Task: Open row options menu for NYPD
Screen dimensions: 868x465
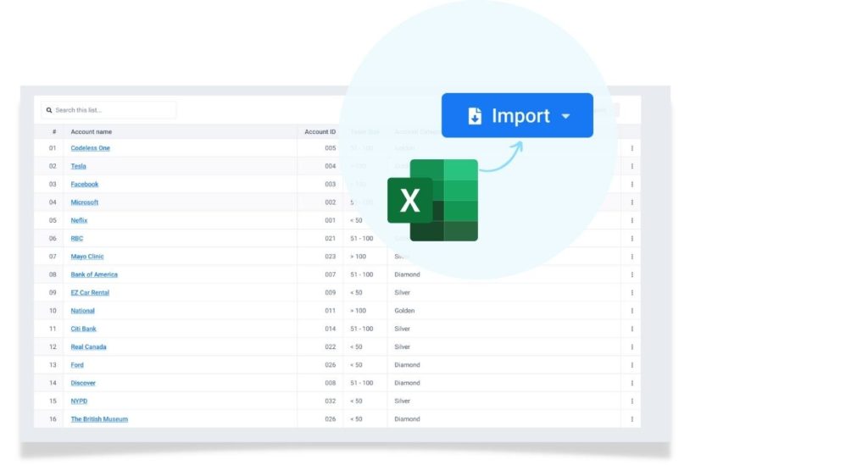Action: click(632, 401)
